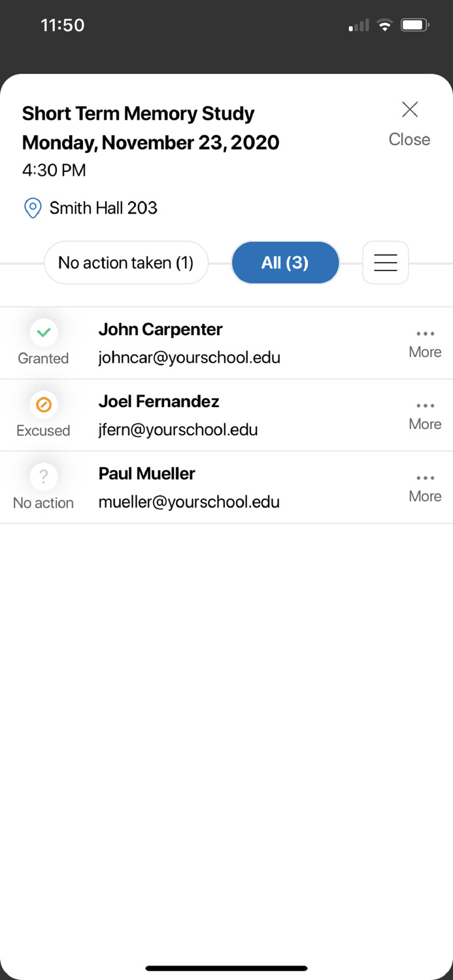Screen dimensions: 453x980
Task: Open More options for Paul Mueller
Action: tap(425, 487)
